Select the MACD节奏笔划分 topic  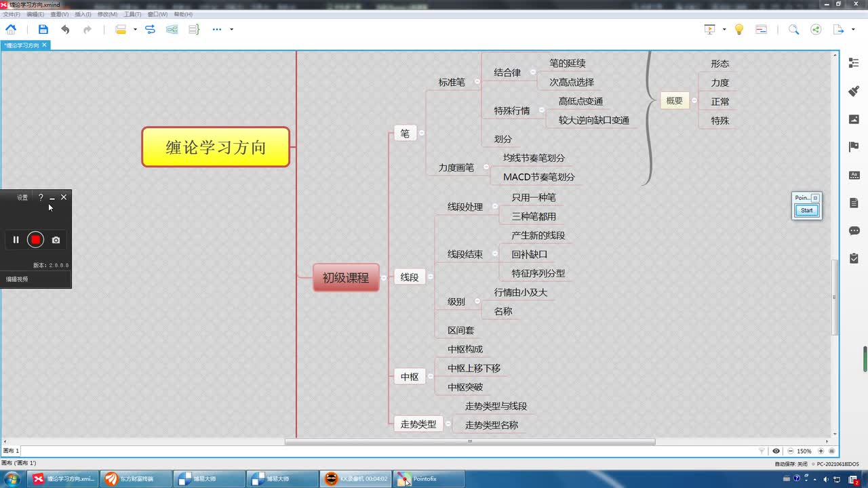point(539,177)
